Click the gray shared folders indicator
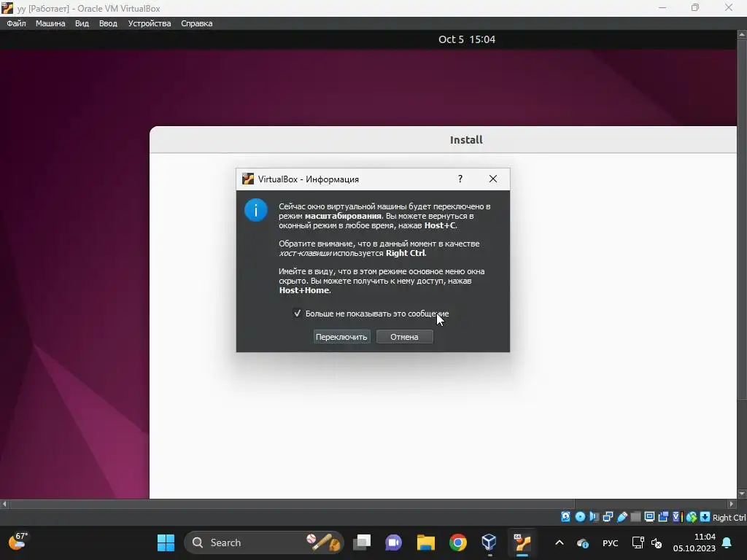The width and height of the screenshot is (747, 560). point(635,517)
